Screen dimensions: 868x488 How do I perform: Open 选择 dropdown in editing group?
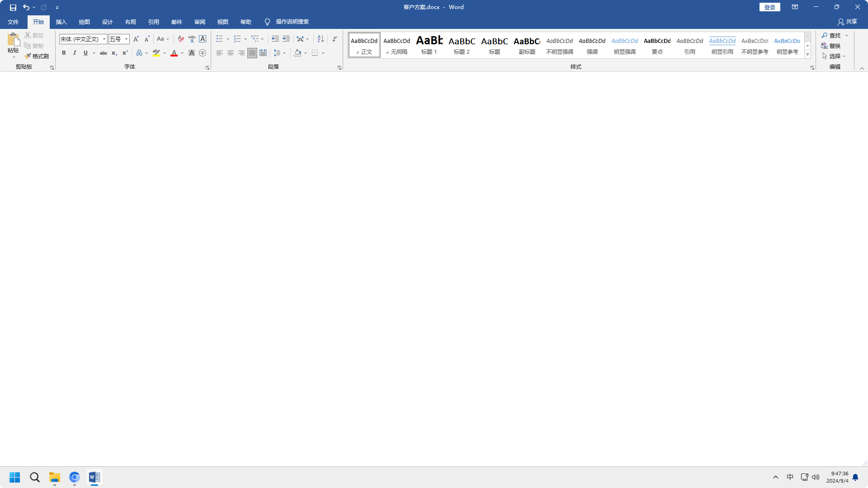click(x=834, y=56)
